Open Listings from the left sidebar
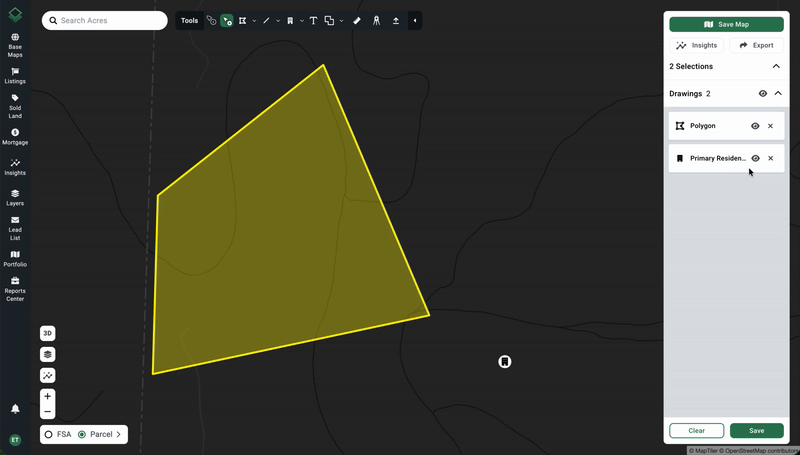Viewport: 800px width, 455px height. [x=15, y=75]
